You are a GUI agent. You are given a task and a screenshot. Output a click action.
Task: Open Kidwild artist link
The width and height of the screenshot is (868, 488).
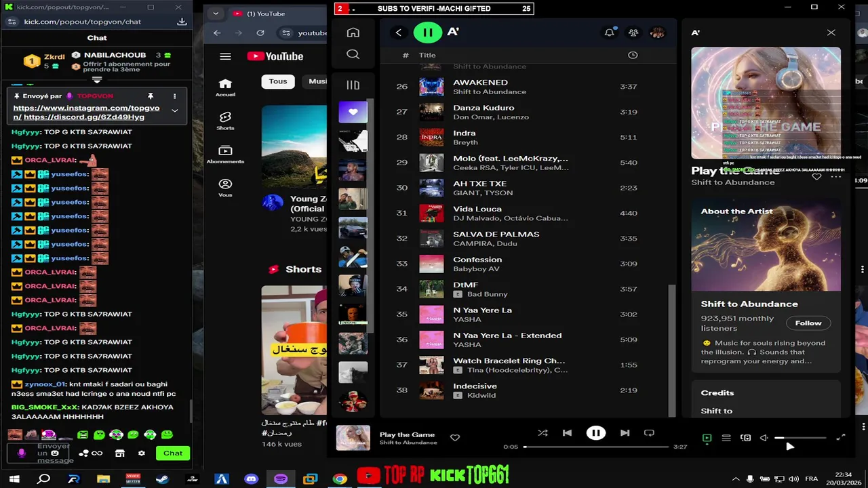[481, 395]
